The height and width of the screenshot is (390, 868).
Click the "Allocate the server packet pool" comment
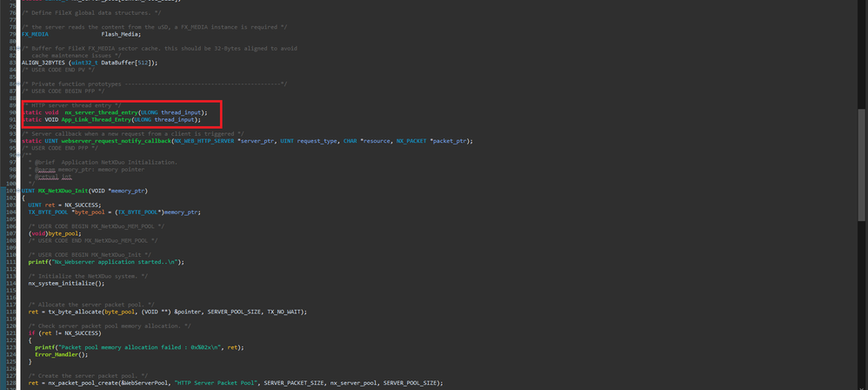pos(91,304)
